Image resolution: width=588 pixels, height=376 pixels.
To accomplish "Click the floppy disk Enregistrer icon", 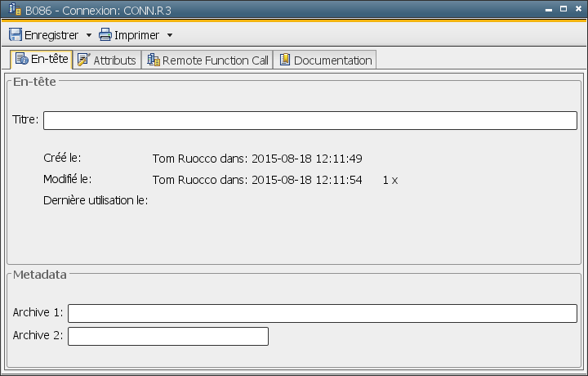I will click(x=16, y=35).
